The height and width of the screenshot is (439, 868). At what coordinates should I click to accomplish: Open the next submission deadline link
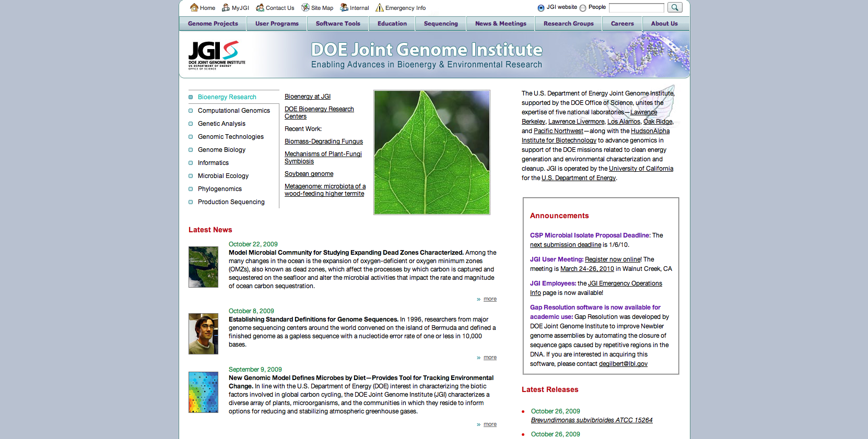[566, 245]
